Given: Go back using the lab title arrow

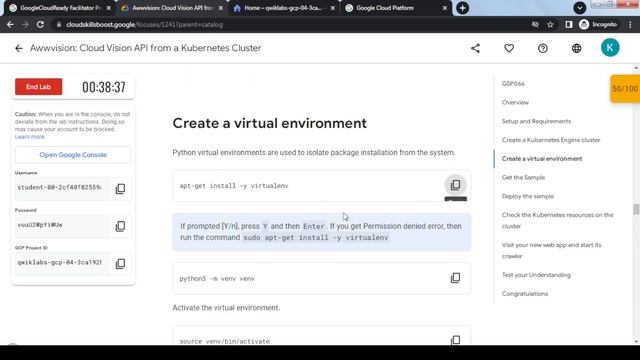Looking at the screenshot, I should [19, 48].
